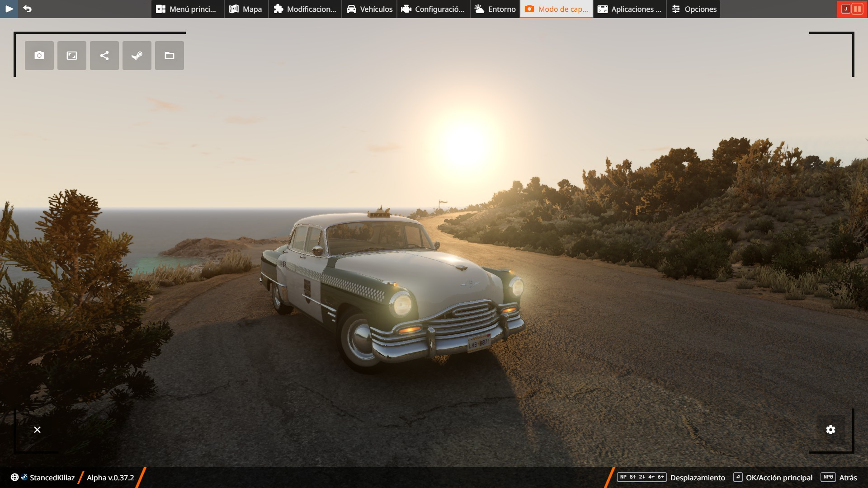The image size is (868, 488).
Task: Open the Opciones tab
Action: point(693,9)
